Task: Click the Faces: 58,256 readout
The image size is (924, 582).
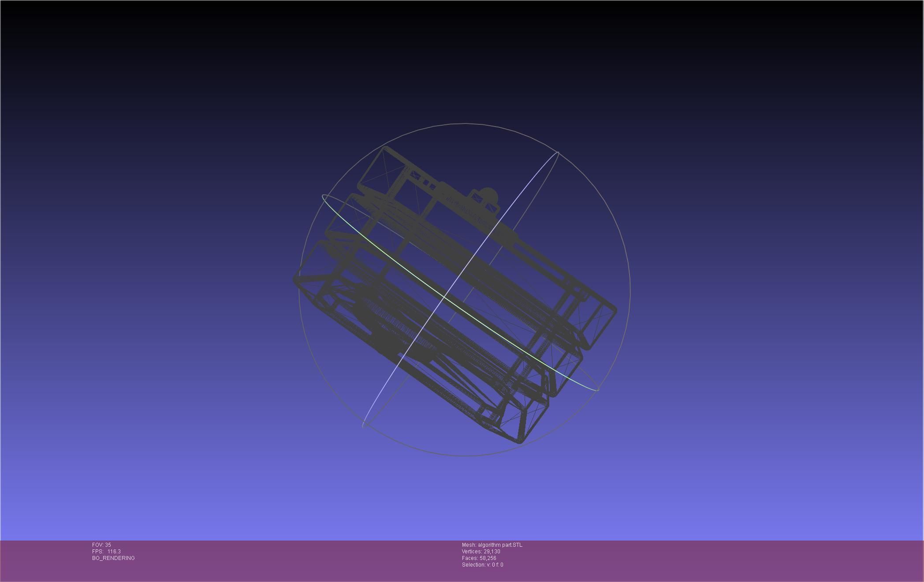Action: tap(479, 558)
